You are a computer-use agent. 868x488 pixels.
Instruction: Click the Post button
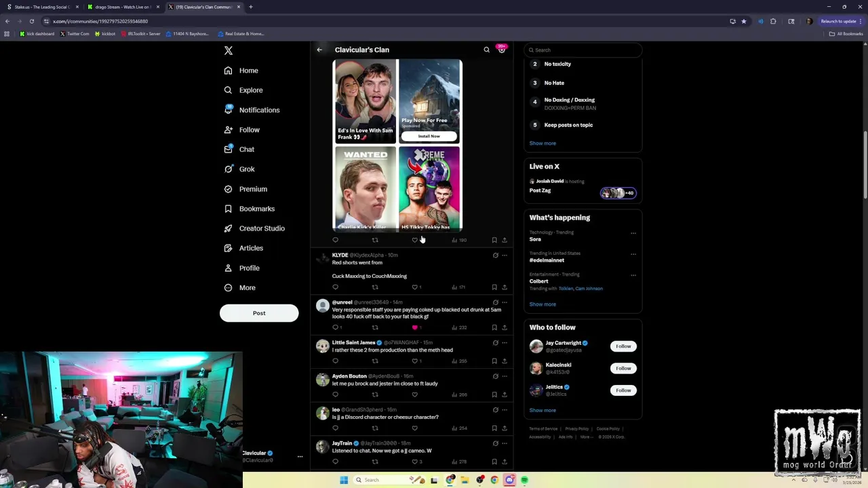pyautogui.click(x=259, y=313)
